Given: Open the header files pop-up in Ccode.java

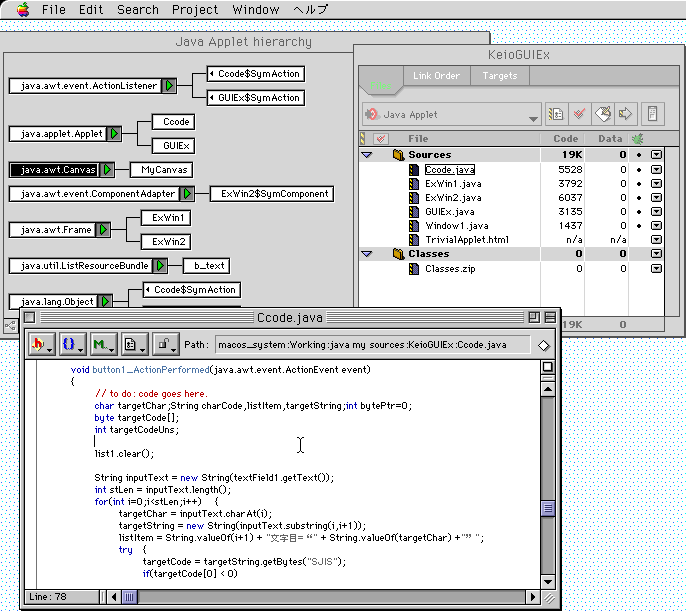Looking at the screenshot, I should tap(42, 345).
